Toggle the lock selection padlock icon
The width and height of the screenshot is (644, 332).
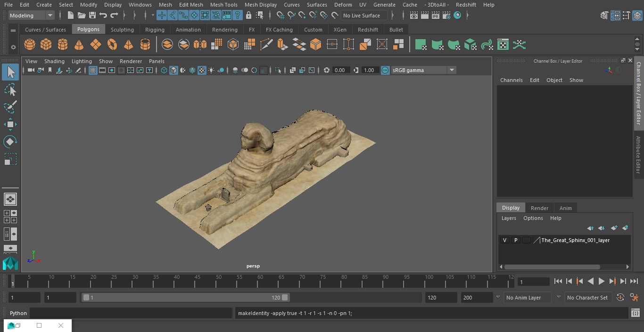(248, 16)
